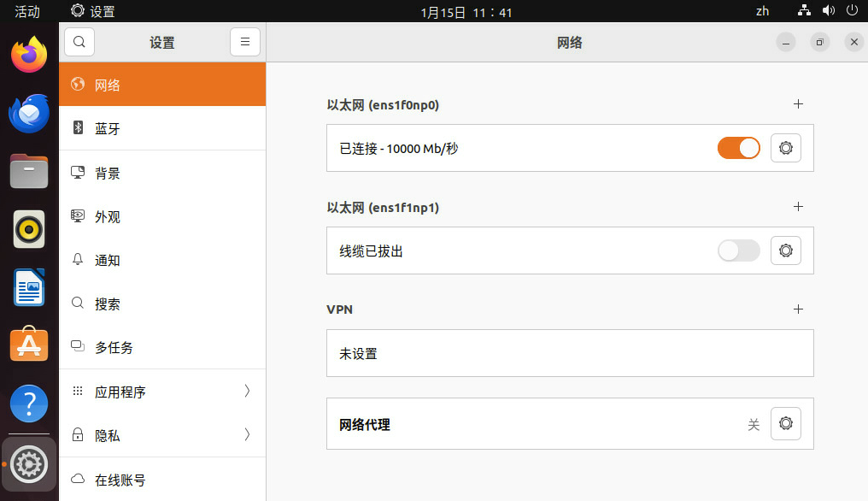Image resolution: width=868 pixels, height=501 pixels.
Task: Click the 隐私 lock icon
Action: [78, 434]
